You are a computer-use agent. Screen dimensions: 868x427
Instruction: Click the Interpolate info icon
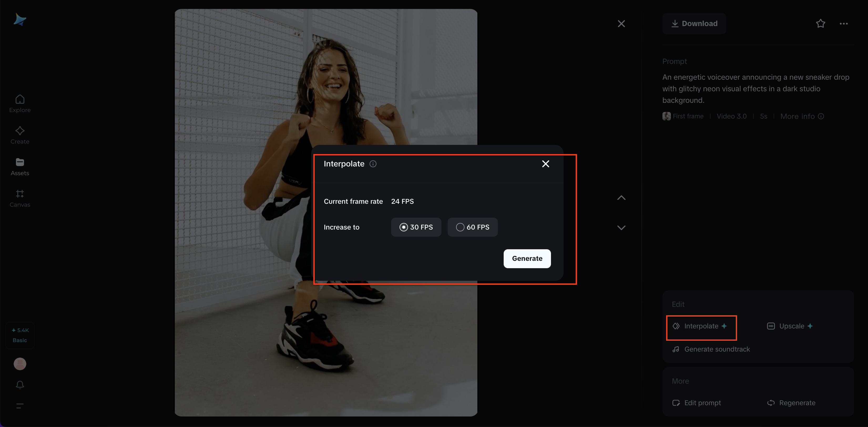click(373, 164)
